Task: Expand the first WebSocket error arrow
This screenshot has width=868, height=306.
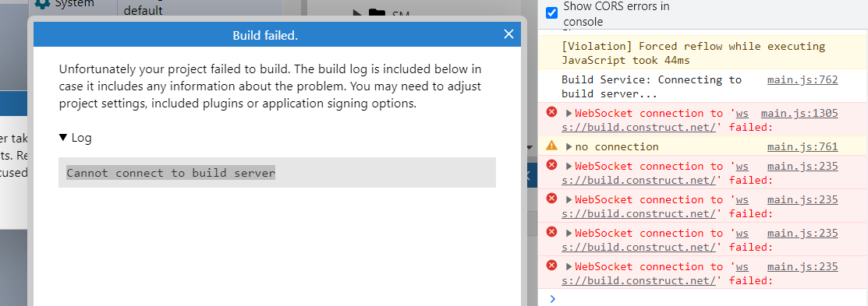Action: 569,114
